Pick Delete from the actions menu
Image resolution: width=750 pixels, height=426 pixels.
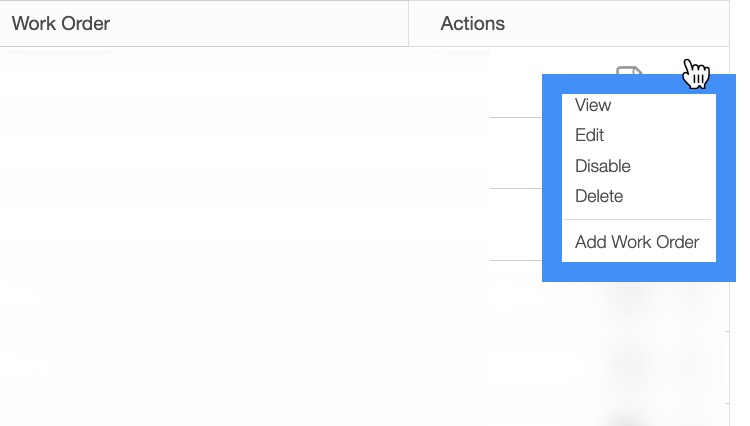pos(599,196)
